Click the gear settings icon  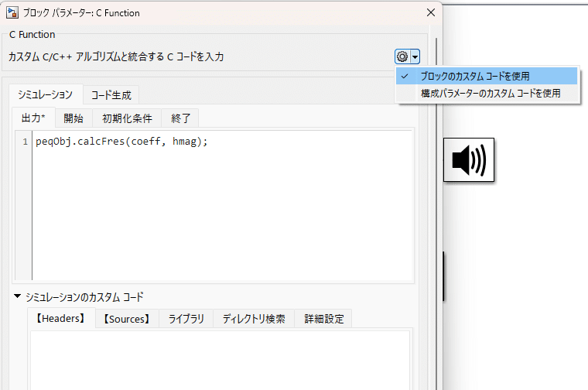(402, 56)
